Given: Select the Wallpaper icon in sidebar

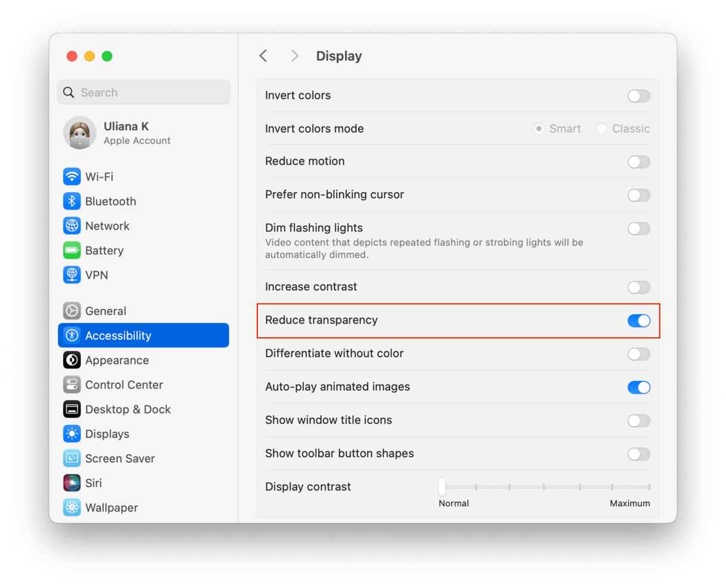Looking at the screenshot, I should 72,507.
